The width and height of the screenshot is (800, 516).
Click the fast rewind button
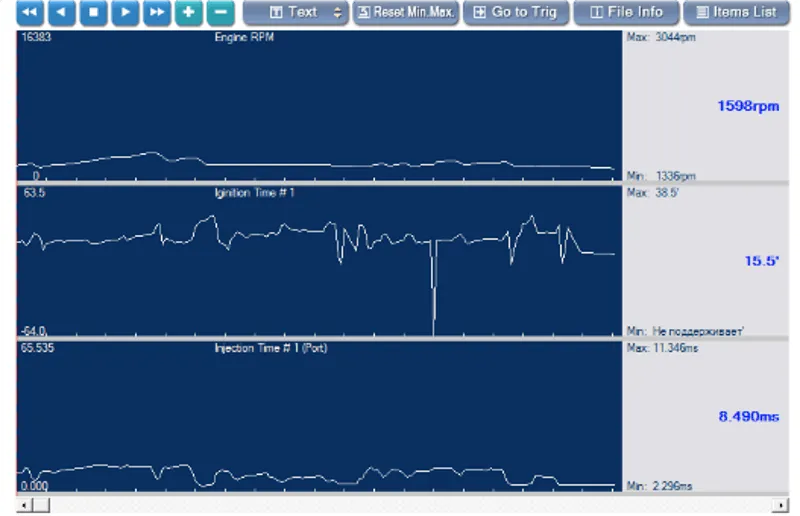(x=30, y=12)
